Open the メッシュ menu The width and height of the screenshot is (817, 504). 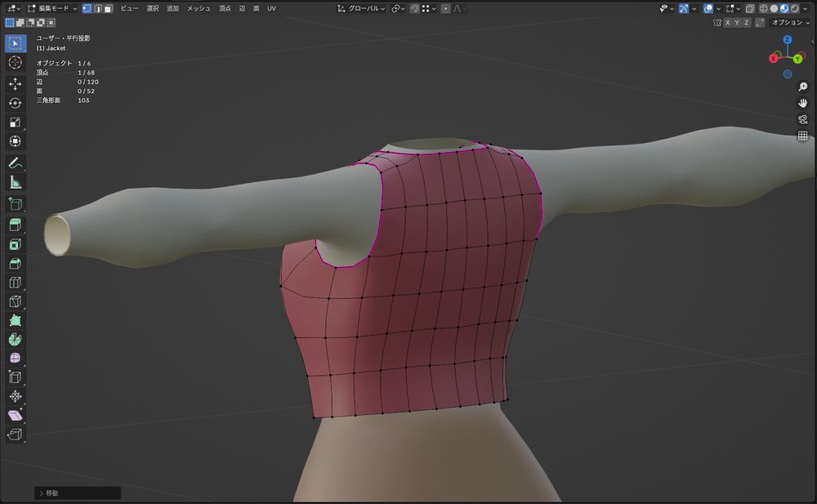[x=199, y=8]
